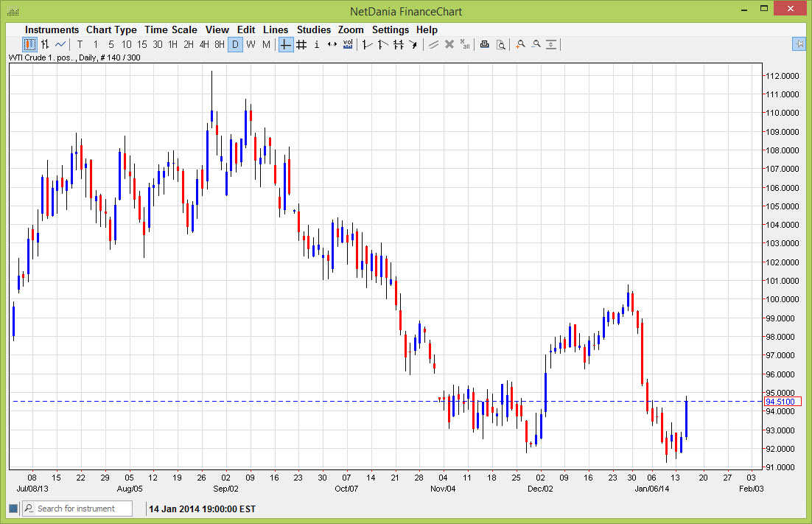
Task: Toggle the chart grid icon
Action: coord(301,44)
